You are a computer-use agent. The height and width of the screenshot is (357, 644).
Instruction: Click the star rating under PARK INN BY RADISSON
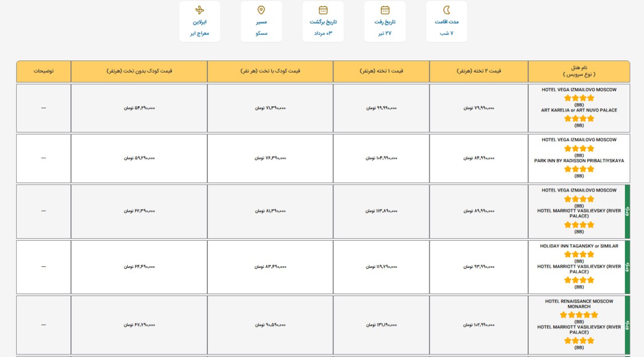pos(579,169)
